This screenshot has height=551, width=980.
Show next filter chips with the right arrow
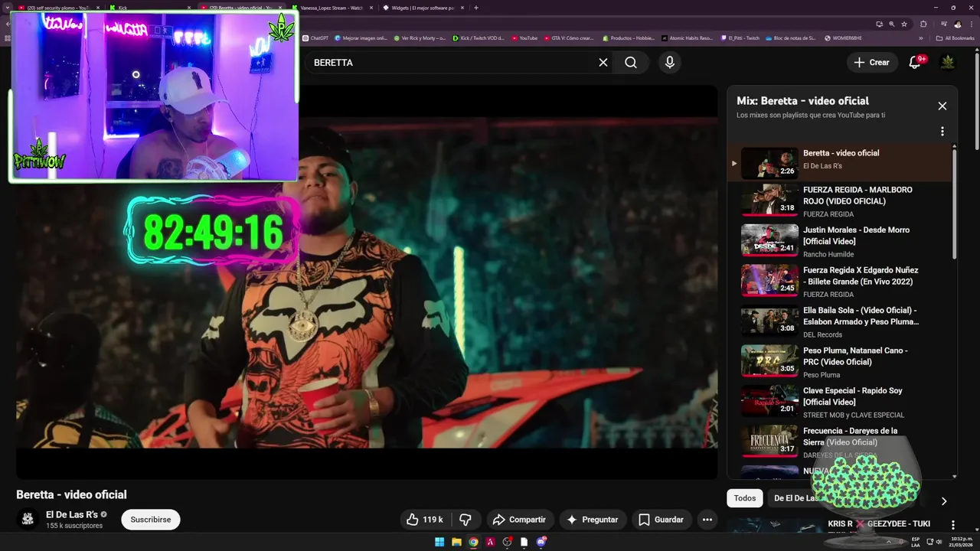944,501
